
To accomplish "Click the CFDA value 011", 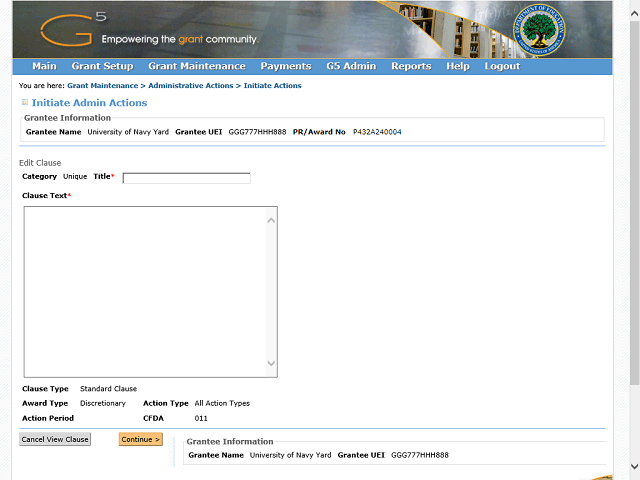I will [201, 418].
